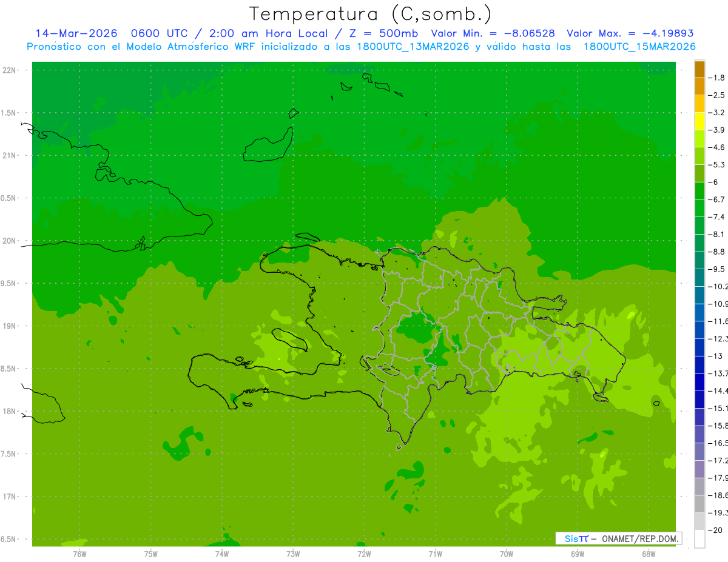The image size is (728, 562).
Task: Click the 22N latitude label
Action: (x=8, y=70)
